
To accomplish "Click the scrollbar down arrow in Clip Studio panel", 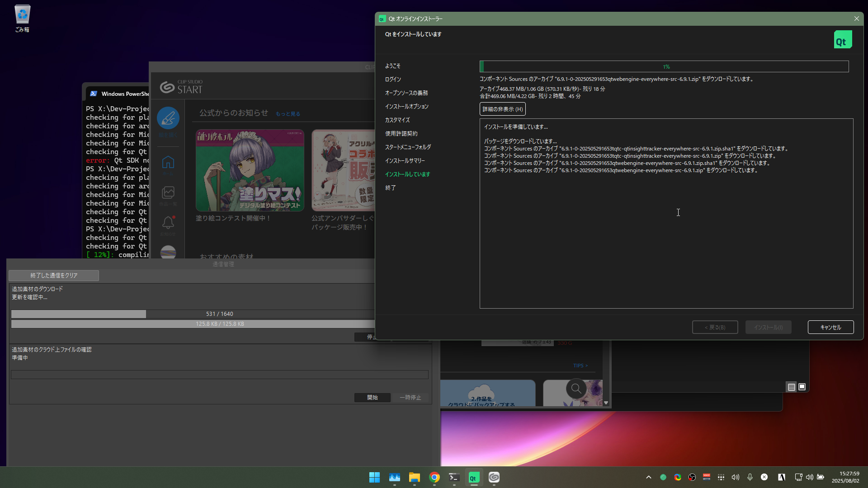I will coord(606,403).
